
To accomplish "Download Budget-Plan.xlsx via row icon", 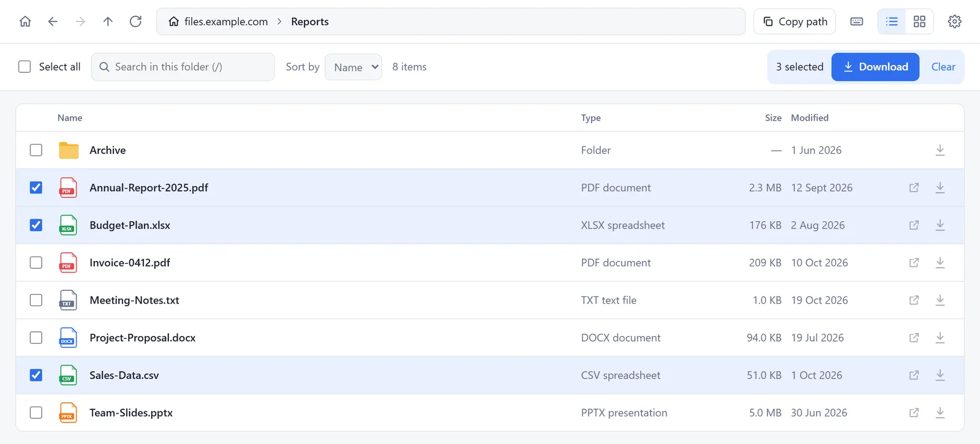I will pyautogui.click(x=940, y=225).
